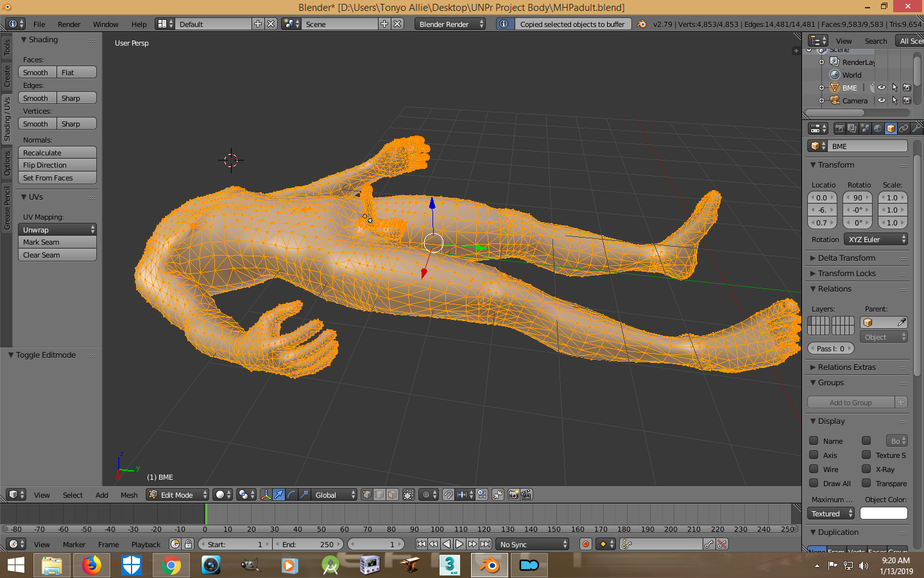924x578 pixels.
Task: Toggle Camera renderability icon in outliner
Action: 907,100
